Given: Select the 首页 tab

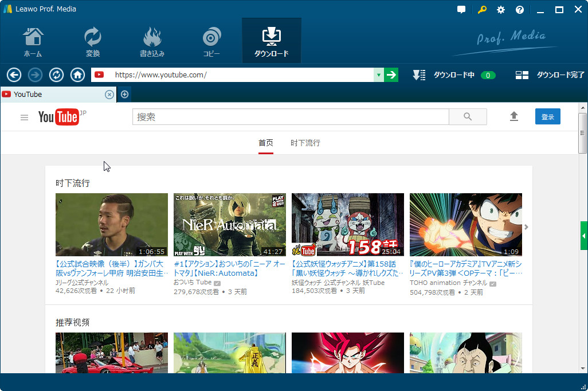Looking at the screenshot, I should [266, 143].
